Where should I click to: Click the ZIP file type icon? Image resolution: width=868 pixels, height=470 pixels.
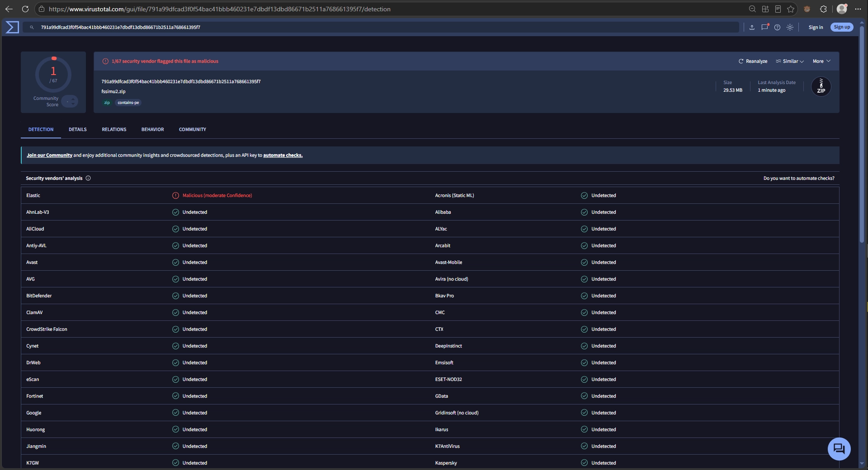click(x=821, y=86)
